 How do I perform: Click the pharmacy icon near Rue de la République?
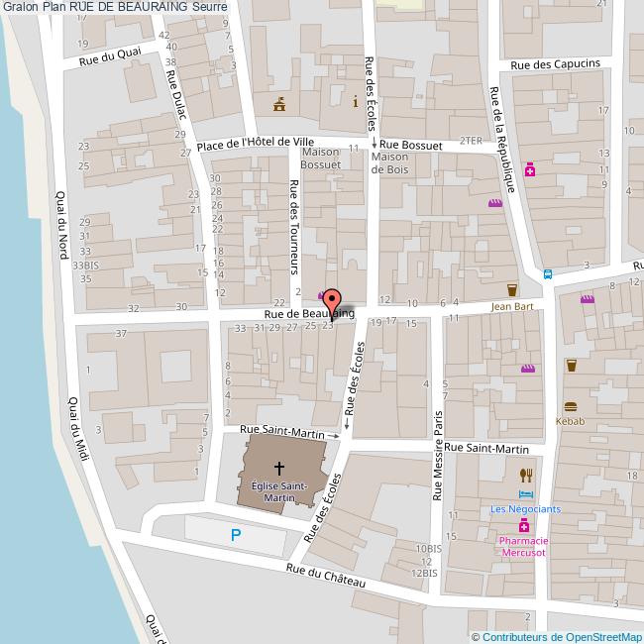(x=531, y=169)
